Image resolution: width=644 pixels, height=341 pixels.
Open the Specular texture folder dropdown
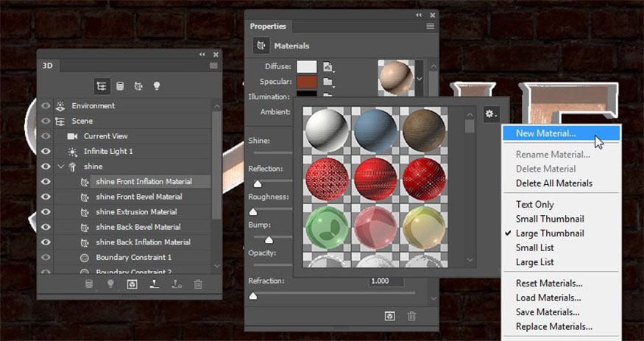point(328,82)
